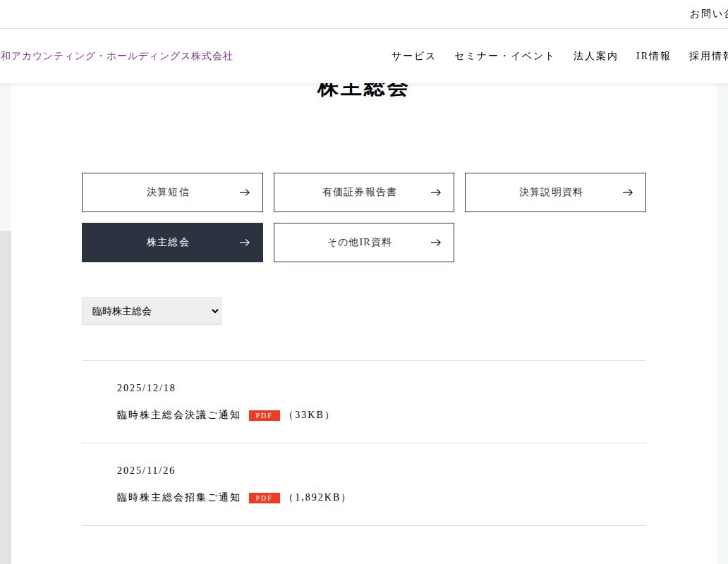Expand the 臨時株主総会 dropdown
The height and width of the screenshot is (564, 728).
click(x=152, y=311)
